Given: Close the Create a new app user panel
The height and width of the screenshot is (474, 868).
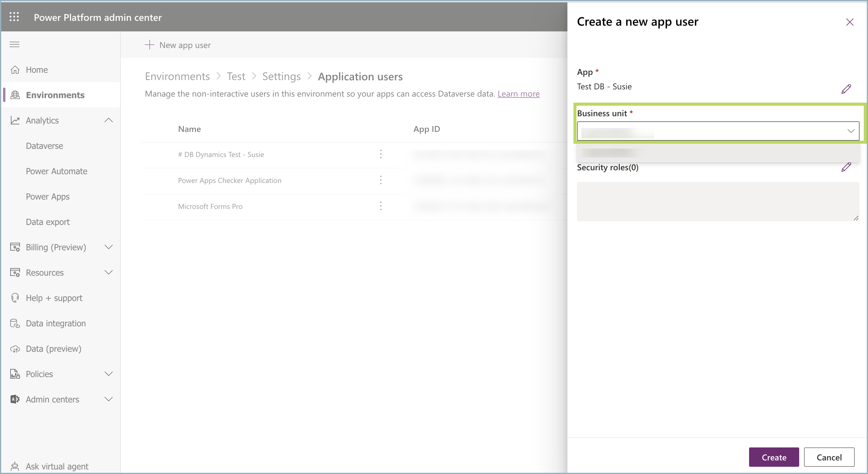Looking at the screenshot, I should [x=850, y=22].
